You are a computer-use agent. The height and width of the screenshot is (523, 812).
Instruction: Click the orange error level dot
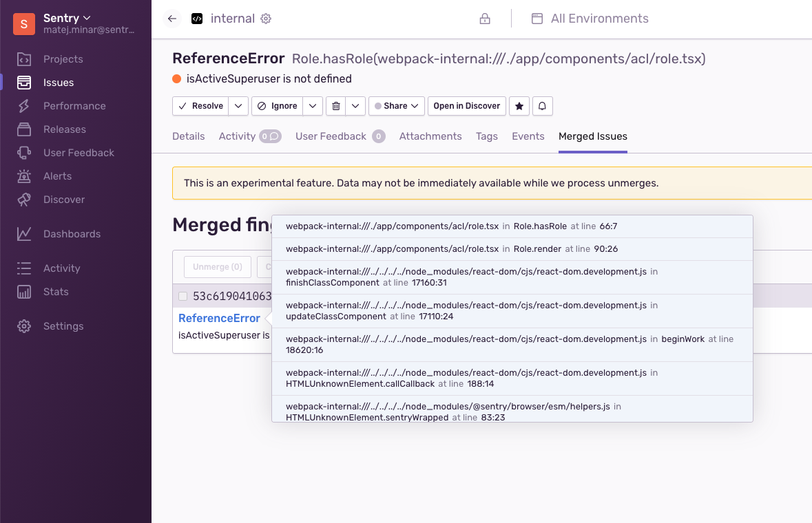click(x=176, y=78)
